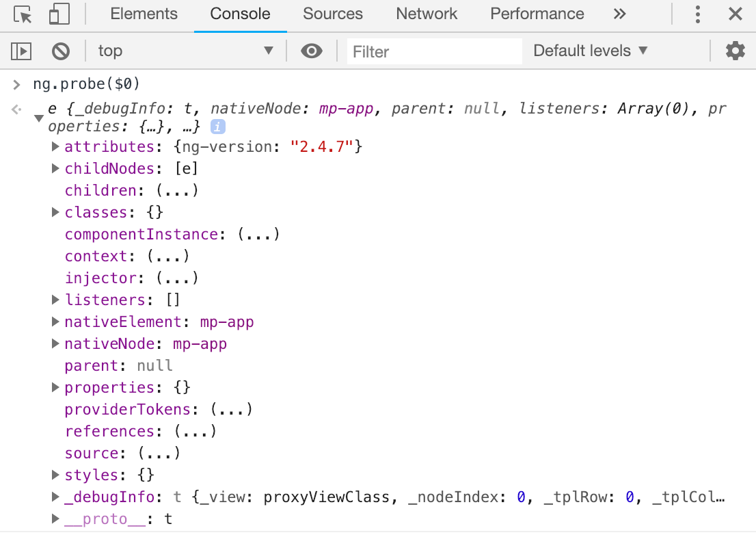This screenshot has width=756, height=535.
Task: Clear the console output
Action: (x=61, y=51)
